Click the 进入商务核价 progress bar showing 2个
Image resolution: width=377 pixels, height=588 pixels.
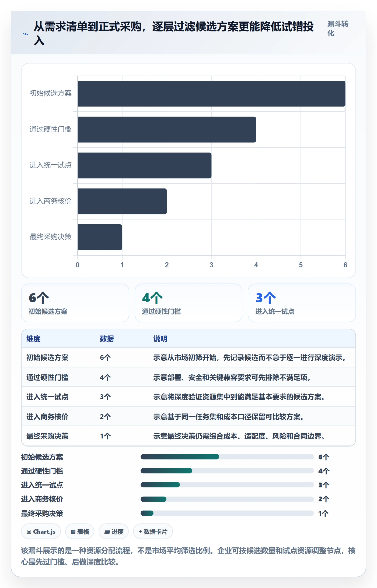click(227, 499)
